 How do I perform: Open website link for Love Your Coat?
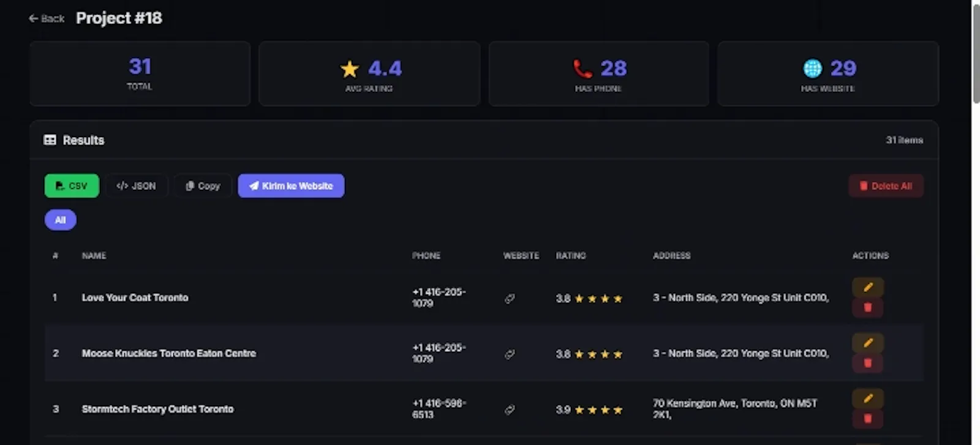coord(510,299)
